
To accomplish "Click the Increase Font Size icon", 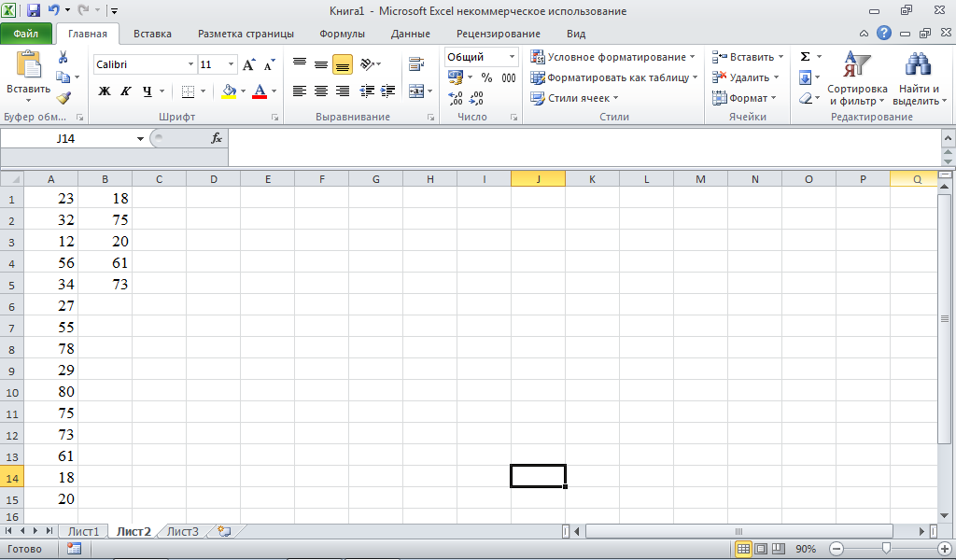I will point(249,65).
